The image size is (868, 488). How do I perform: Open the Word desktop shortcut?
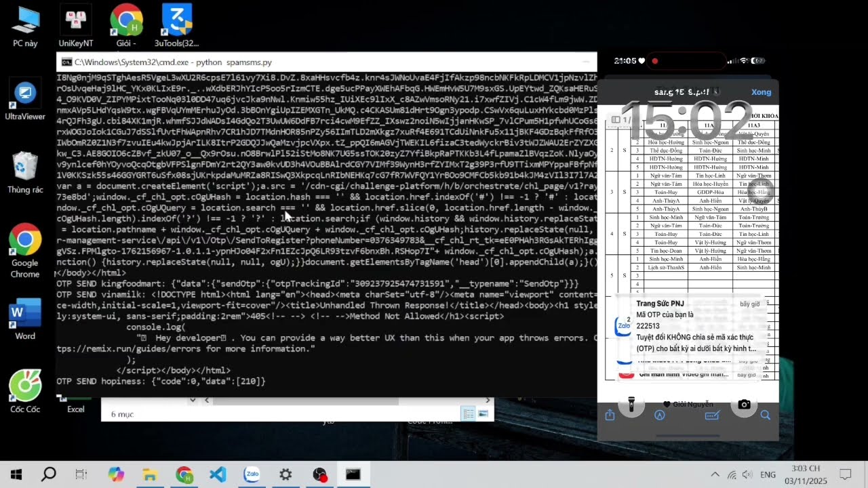pyautogui.click(x=25, y=320)
